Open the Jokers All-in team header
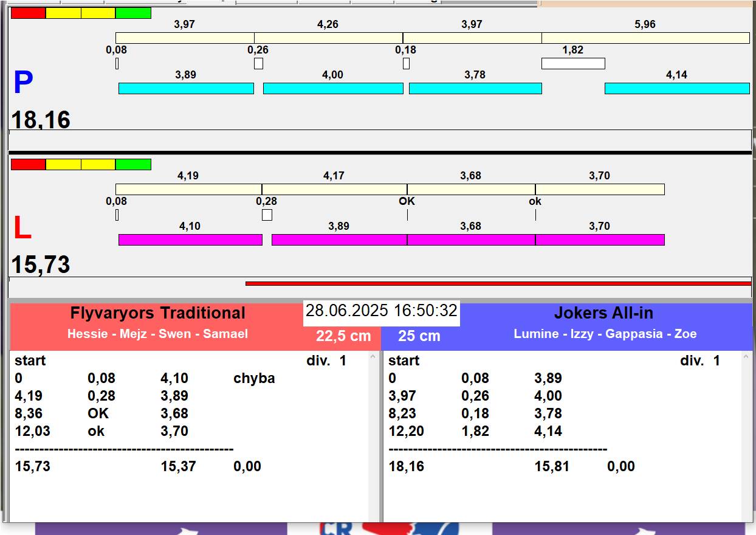Image resolution: width=756 pixels, height=535 pixels. (x=603, y=313)
